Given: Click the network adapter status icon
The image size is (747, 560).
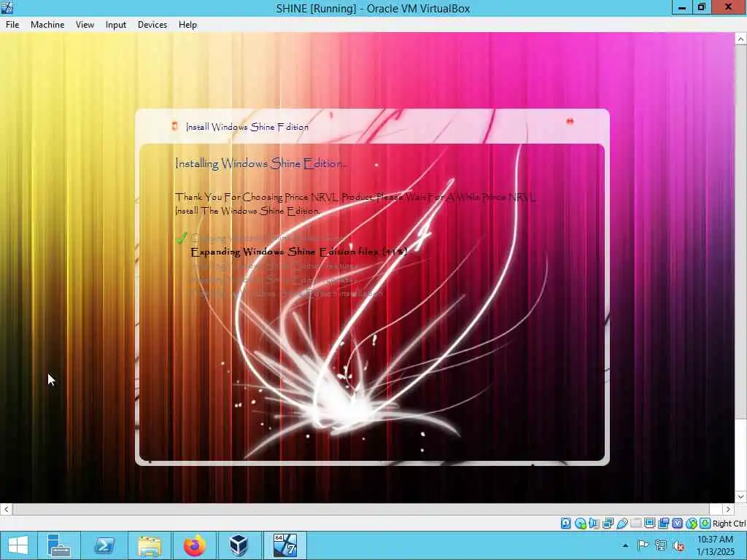Looking at the screenshot, I should (608, 524).
